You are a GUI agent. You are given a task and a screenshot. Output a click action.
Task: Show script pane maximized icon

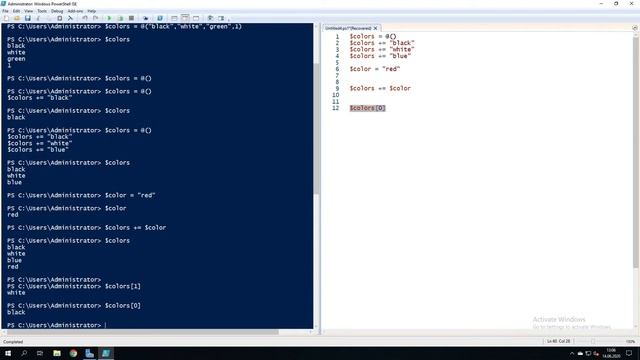tap(196, 18)
